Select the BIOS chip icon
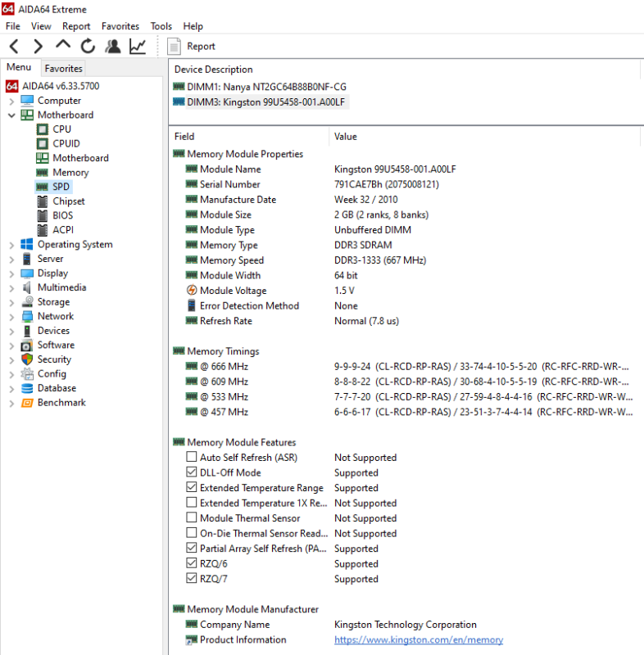Viewport: 644px width, 655px height. tap(43, 215)
